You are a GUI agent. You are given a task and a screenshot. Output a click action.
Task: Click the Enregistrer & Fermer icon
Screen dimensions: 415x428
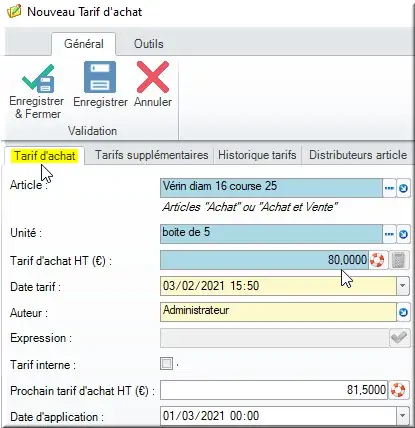(37, 79)
